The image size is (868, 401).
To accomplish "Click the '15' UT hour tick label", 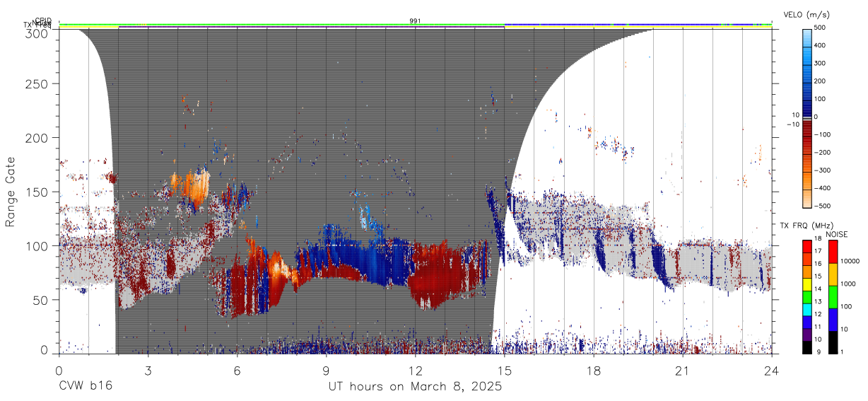I will click(505, 371).
